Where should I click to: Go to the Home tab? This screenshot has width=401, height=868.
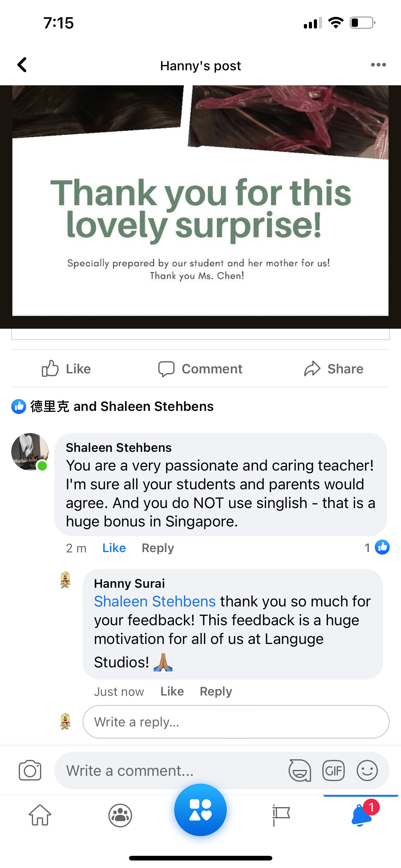pyautogui.click(x=40, y=816)
